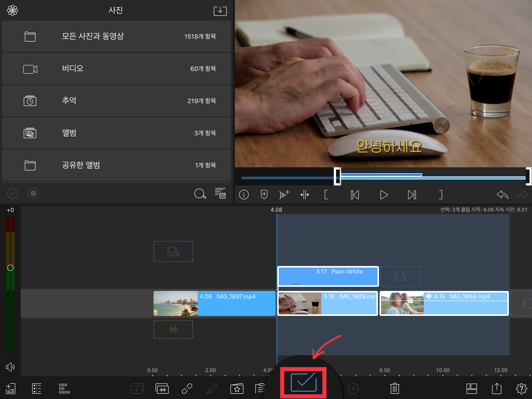Viewport: 532px width, 399px height.
Task: Undo the last action
Action: [x=502, y=195]
